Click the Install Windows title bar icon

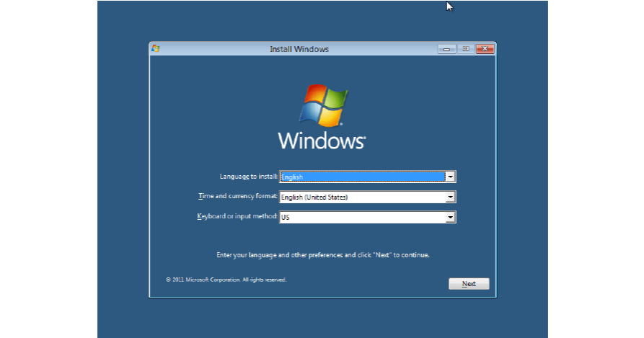click(x=155, y=48)
